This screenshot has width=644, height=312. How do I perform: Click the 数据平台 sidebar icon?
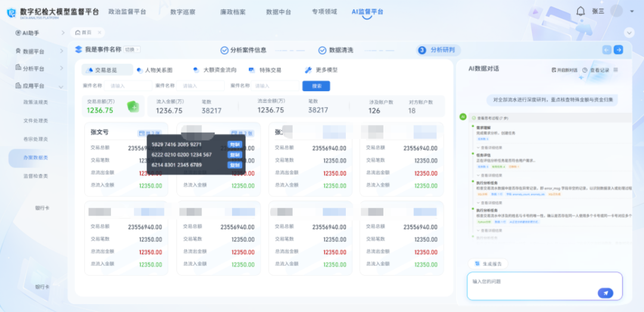click(18, 51)
